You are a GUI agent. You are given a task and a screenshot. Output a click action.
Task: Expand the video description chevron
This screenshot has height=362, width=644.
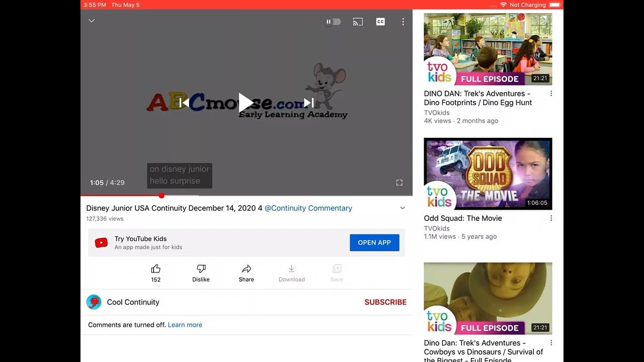(x=403, y=208)
